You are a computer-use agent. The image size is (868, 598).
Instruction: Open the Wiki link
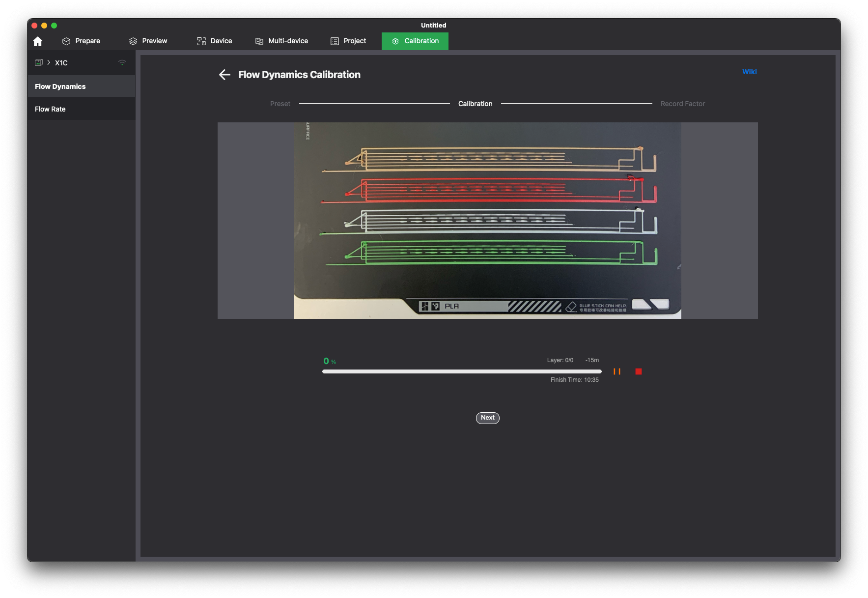749,72
